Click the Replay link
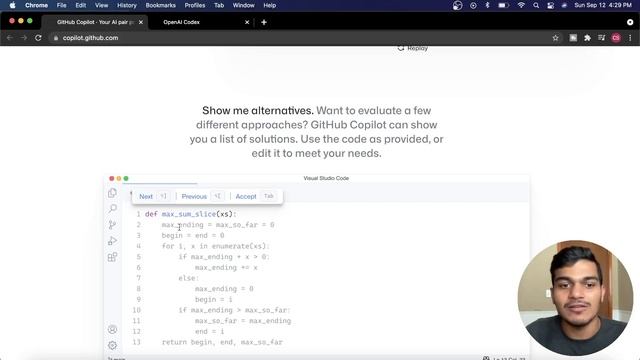The image size is (640, 360). pos(413,48)
